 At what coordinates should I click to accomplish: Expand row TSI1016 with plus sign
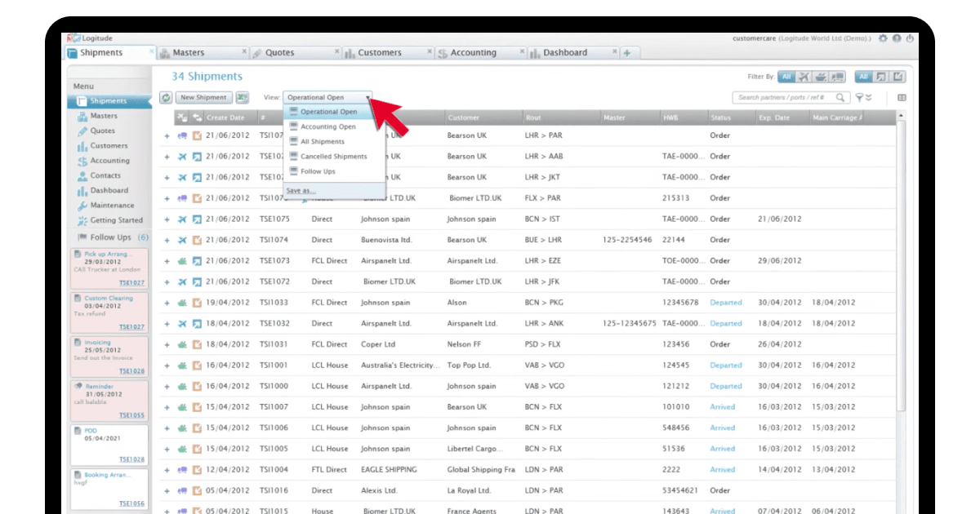click(167, 491)
